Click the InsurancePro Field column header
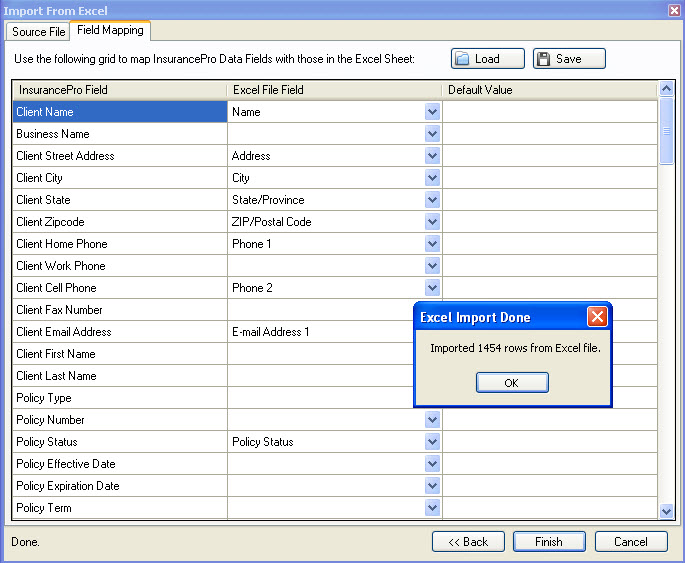Screen dimensions: 685x563 click(120, 90)
